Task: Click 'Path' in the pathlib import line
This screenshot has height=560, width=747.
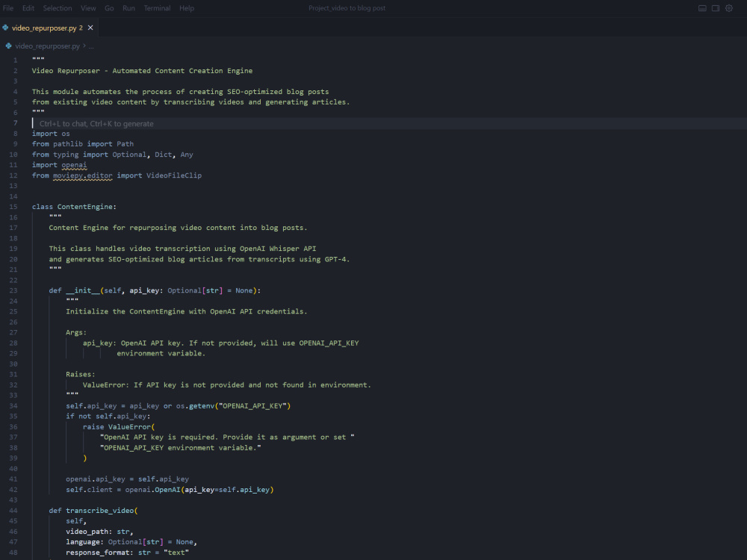Action: coord(125,144)
